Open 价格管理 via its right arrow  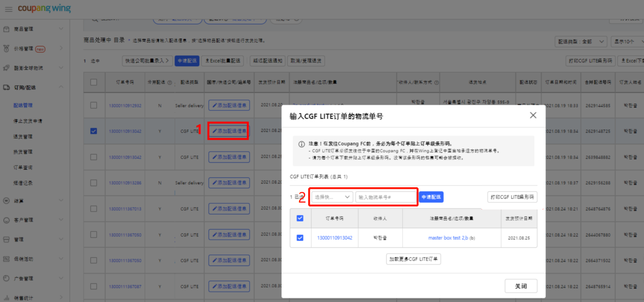(x=61, y=48)
